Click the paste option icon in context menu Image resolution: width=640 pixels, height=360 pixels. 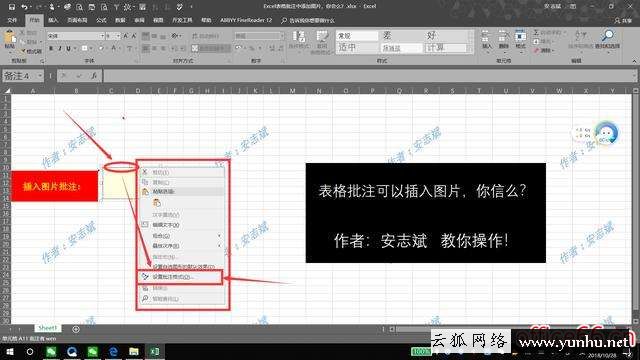157,203
